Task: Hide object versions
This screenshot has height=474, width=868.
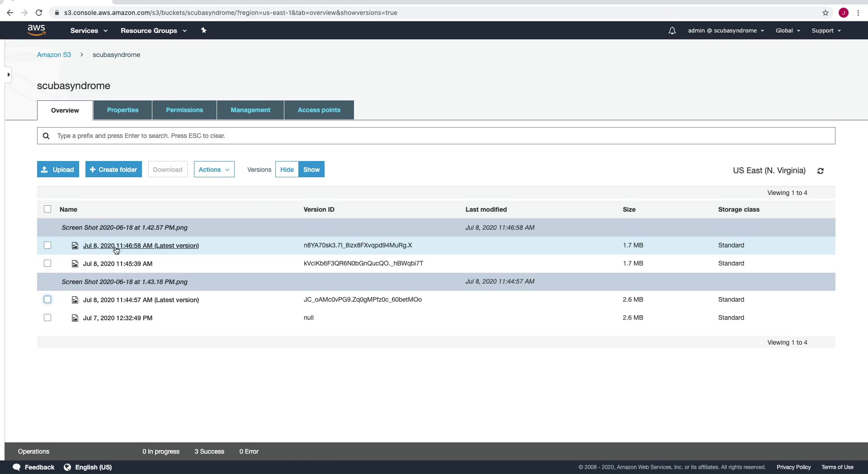Action: [x=287, y=170]
